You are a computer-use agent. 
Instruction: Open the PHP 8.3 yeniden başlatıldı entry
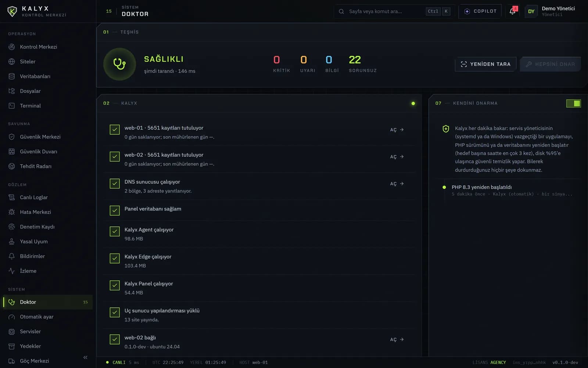pos(508,190)
